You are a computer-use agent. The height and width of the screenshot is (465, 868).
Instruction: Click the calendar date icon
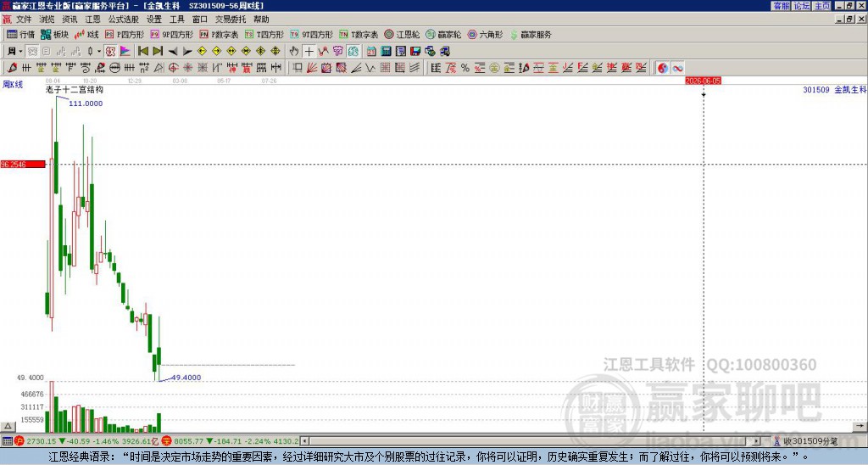click(x=371, y=51)
